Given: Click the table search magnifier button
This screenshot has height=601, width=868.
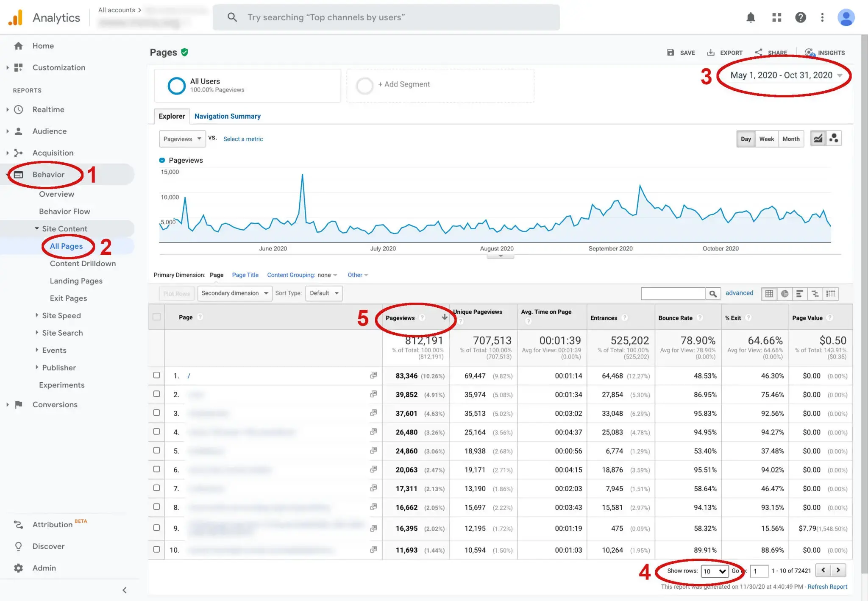Looking at the screenshot, I should click(x=713, y=293).
